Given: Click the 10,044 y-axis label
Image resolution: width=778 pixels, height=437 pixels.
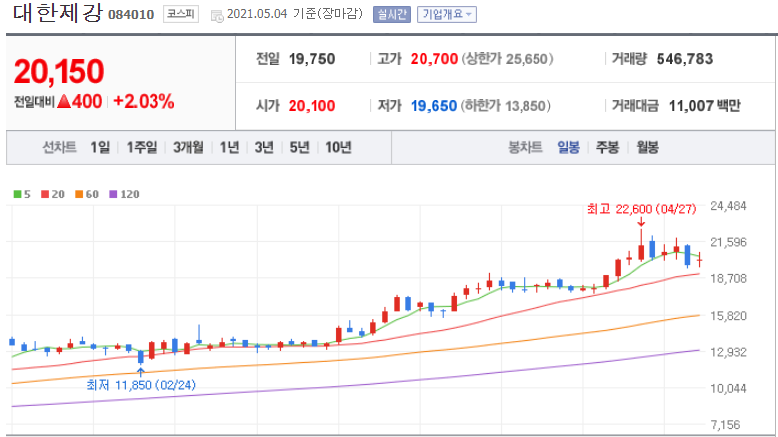Looking at the screenshot, I should 728,388.
